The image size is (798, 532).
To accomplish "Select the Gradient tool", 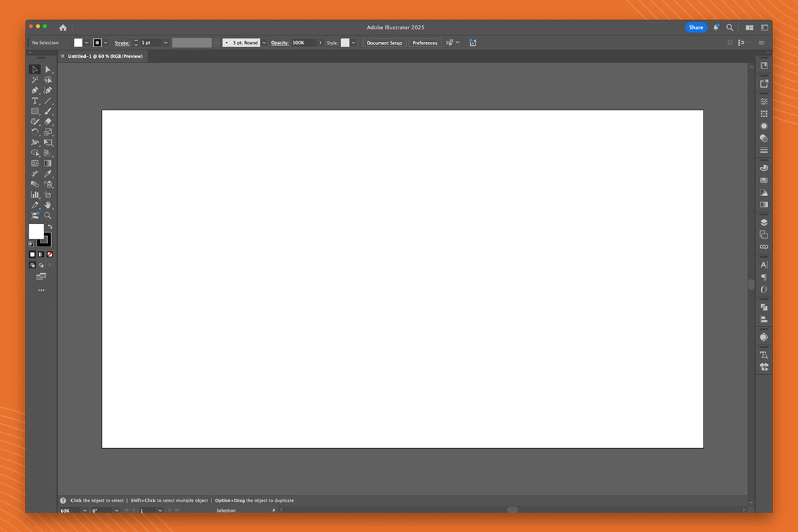I will pos(48,163).
